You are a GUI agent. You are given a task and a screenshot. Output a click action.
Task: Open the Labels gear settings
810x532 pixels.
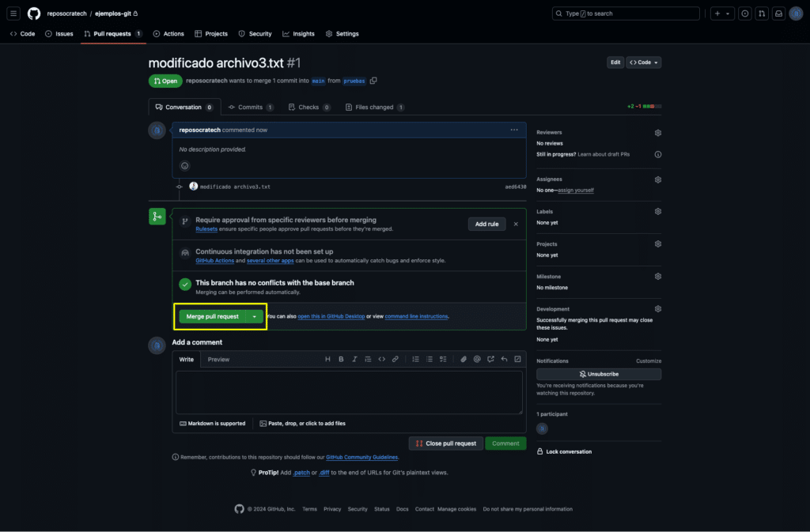[x=657, y=212]
